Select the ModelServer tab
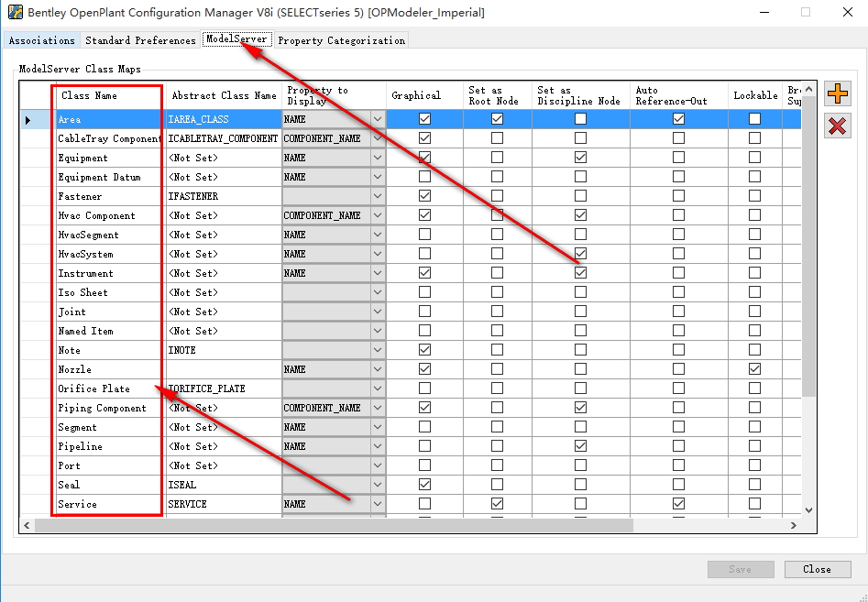 tap(236, 39)
